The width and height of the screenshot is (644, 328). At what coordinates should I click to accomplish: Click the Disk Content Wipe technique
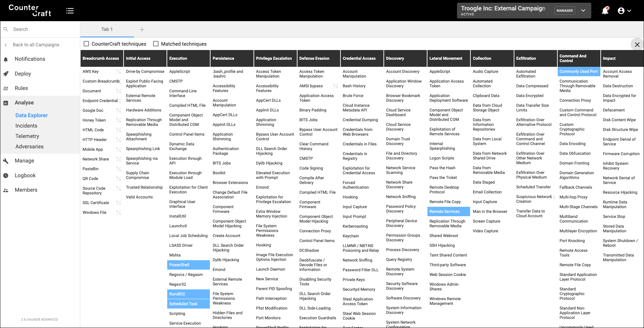click(x=619, y=120)
